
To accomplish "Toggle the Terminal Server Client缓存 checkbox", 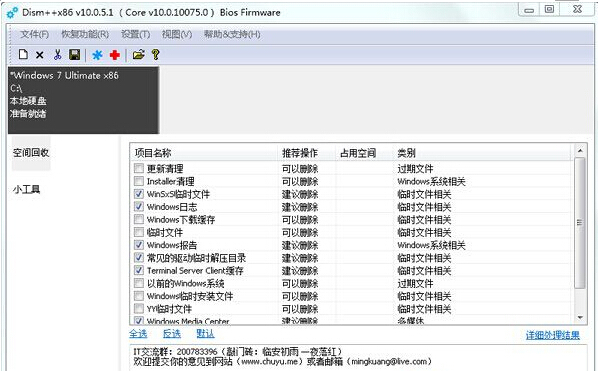I will pyautogui.click(x=139, y=270).
